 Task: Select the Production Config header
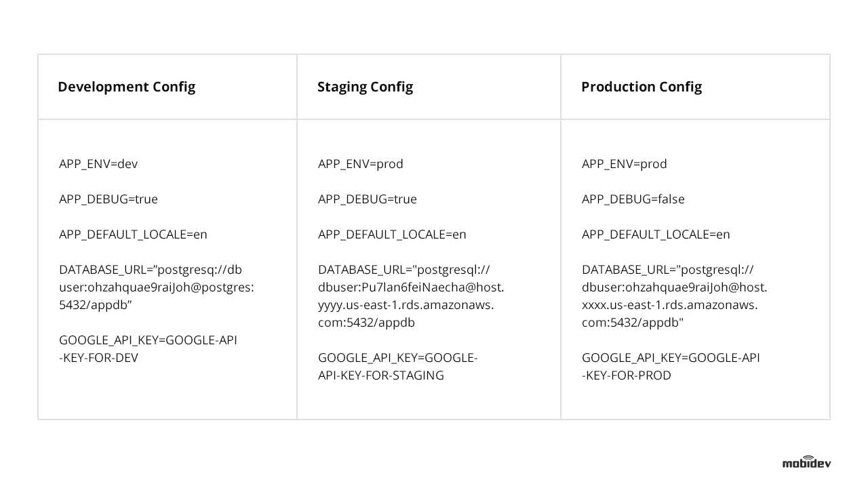click(641, 87)
